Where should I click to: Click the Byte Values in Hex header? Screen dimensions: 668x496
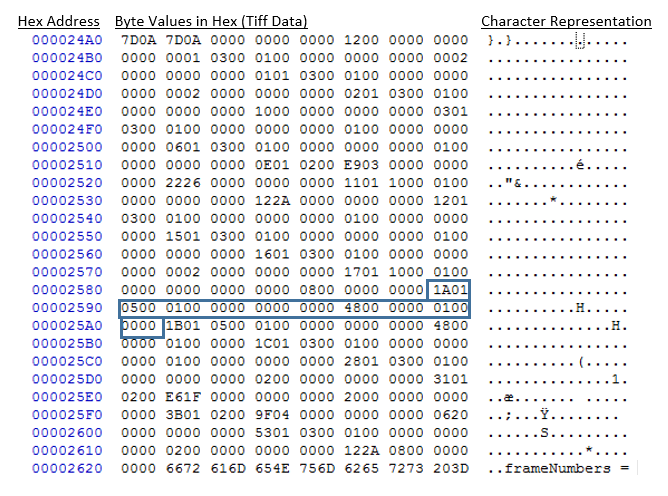(211, 21)
